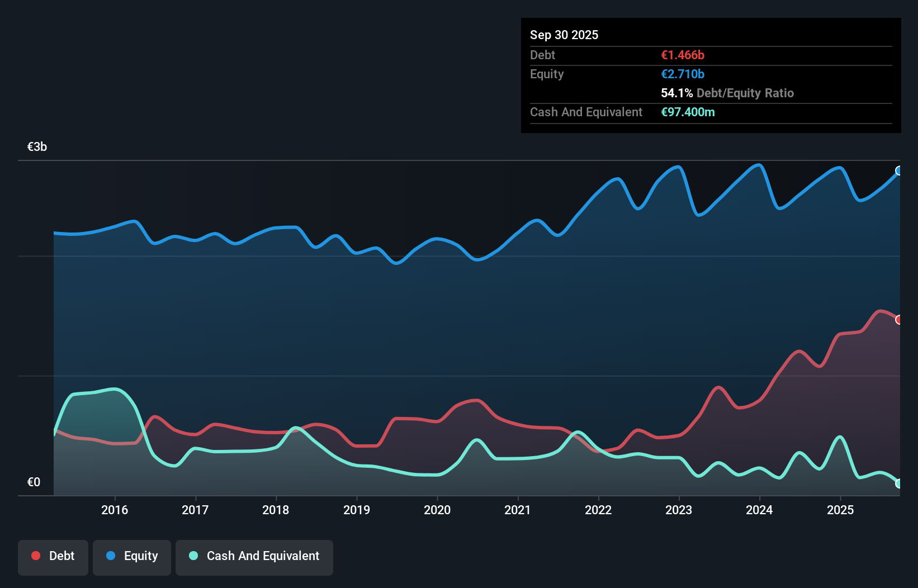Click the Debt row label in tooltip
The image size is (918, 588).
click(542, 55)
